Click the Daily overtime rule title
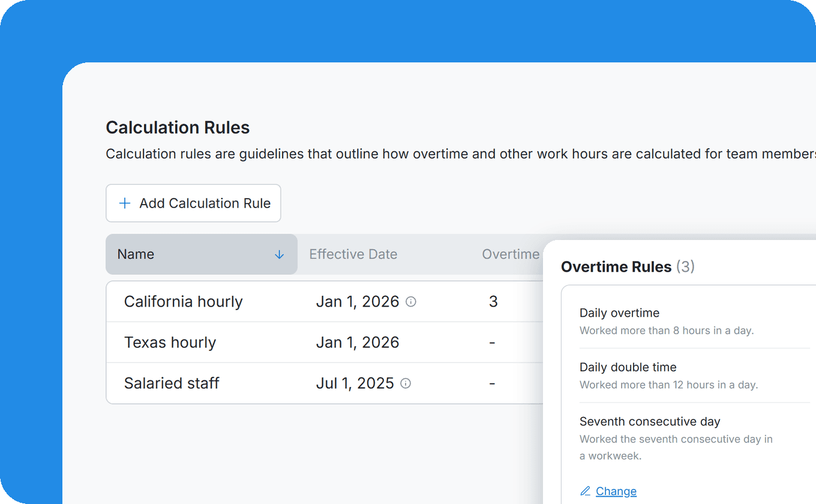 point(619,313)
